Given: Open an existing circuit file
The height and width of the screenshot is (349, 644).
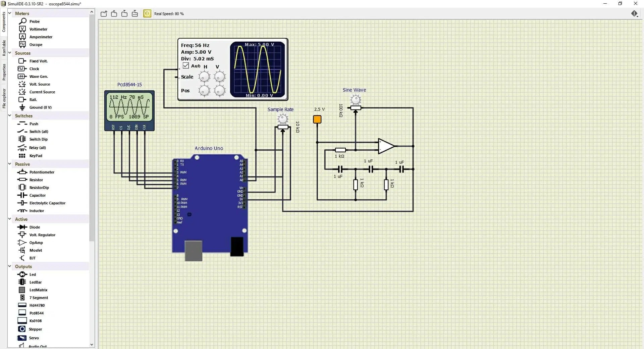Looking at the screenshot, I should coord(114,13).
